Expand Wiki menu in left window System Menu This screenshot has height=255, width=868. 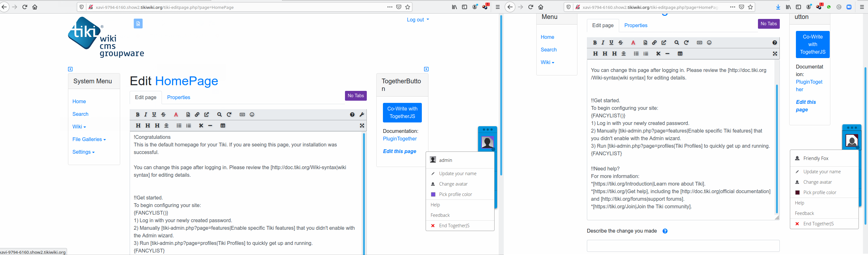pos(79,127)
